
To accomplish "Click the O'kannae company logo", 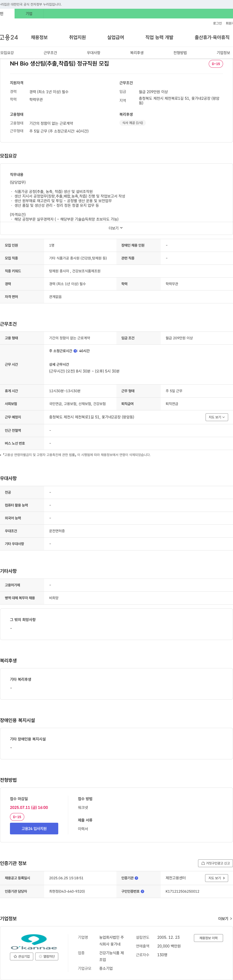I will point(34,942).
